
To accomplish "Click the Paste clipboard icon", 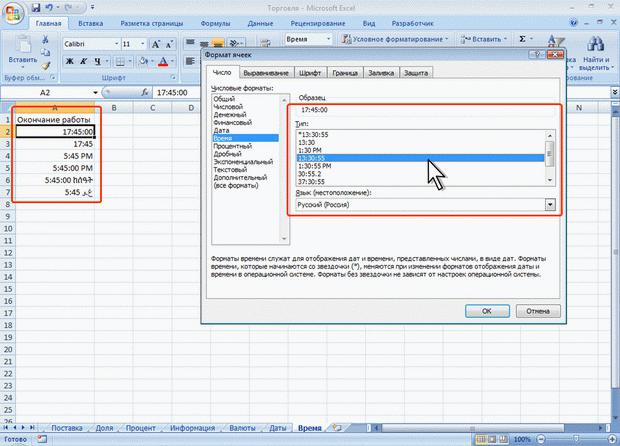I will [23, 44].
